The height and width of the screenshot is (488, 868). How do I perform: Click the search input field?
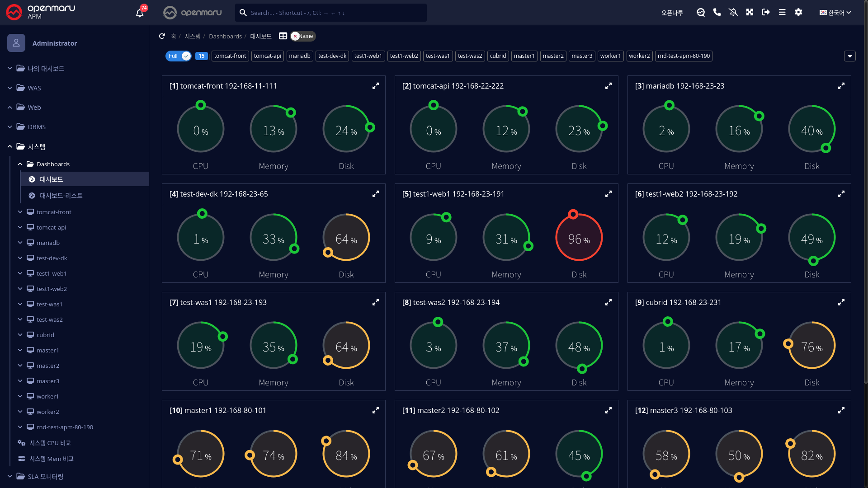coord(335,13)
